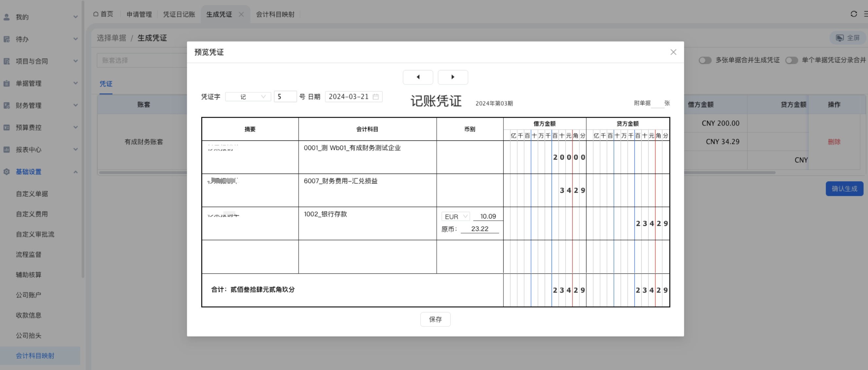Click the calendar icon in date field
This screenshot has height=370, width=868.
click(376, 97)
